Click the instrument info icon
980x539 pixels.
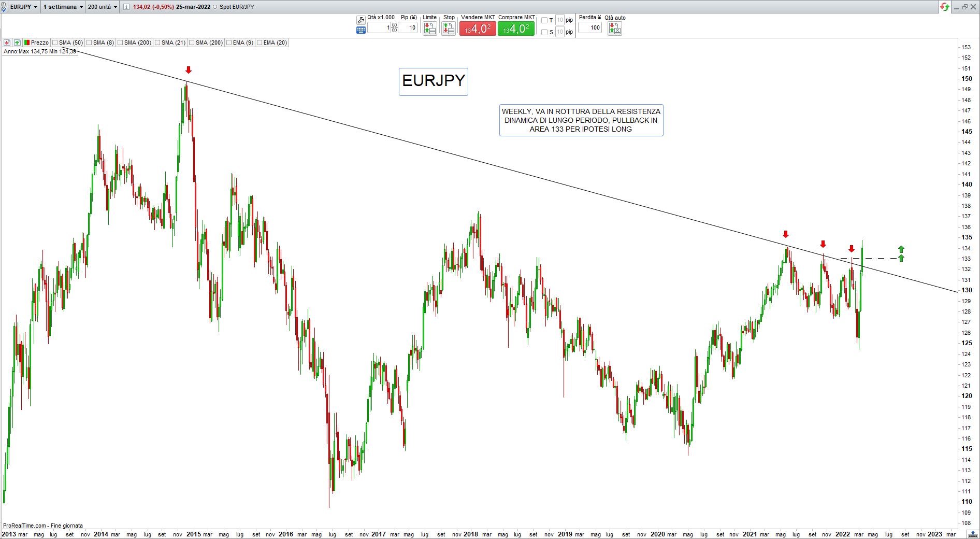point(126,7)
